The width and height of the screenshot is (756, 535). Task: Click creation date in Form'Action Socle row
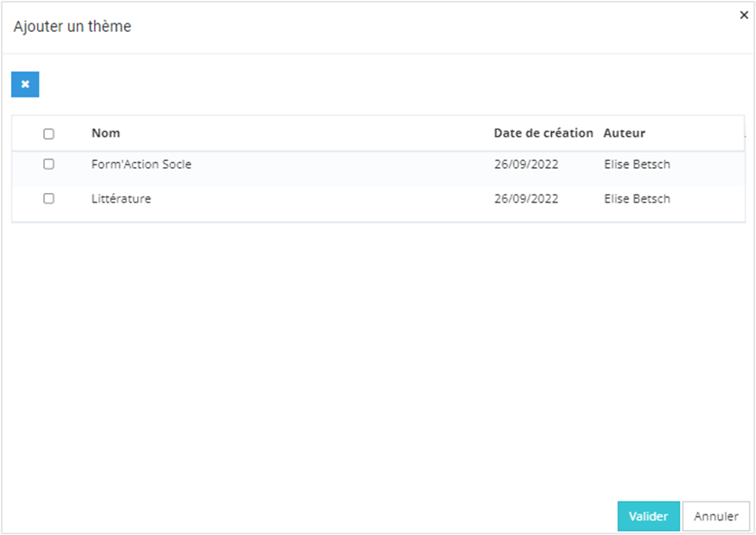click(526, 164)
